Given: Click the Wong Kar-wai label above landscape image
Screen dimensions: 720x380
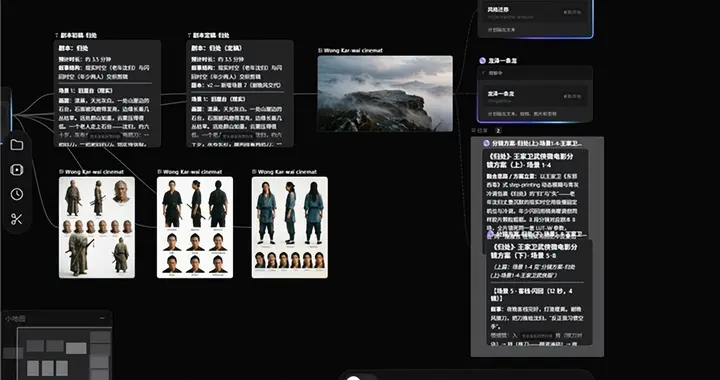Looking at the screenshot, I should point(353,50).
